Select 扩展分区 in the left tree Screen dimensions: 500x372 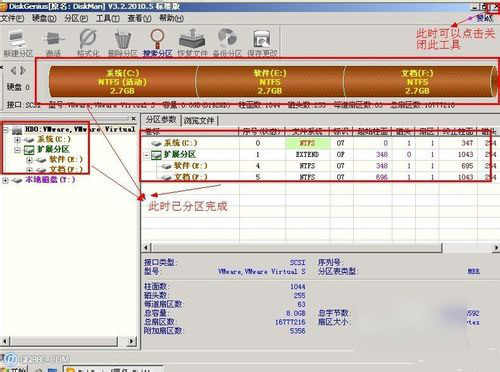(53, 150)
